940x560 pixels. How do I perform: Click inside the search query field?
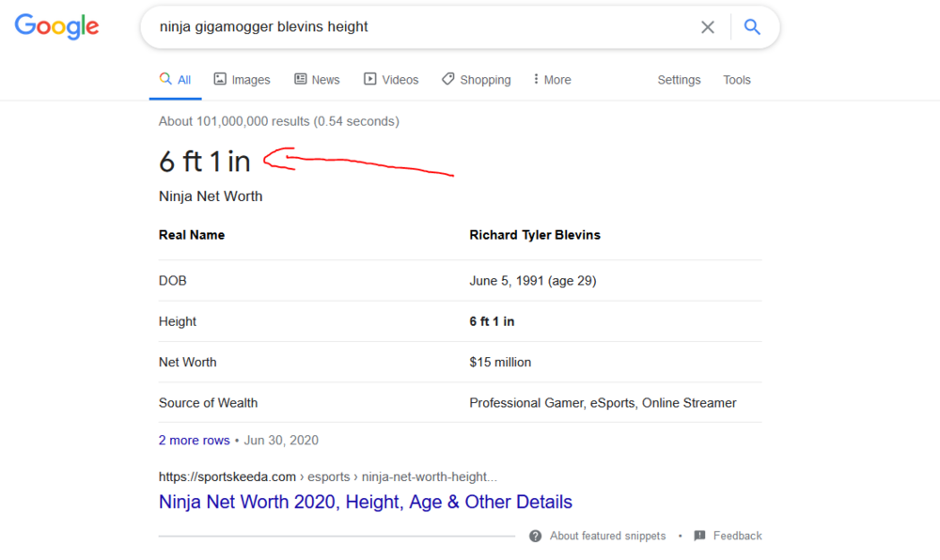(x=419, y=27)
